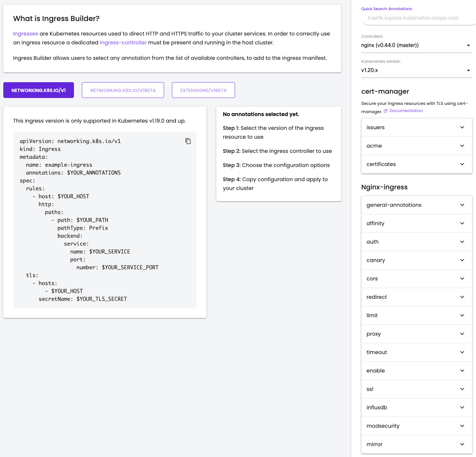Viewport: 476px width, 457px height.
Task: Expand the general-annotations section
Action: tap(416, 205)
